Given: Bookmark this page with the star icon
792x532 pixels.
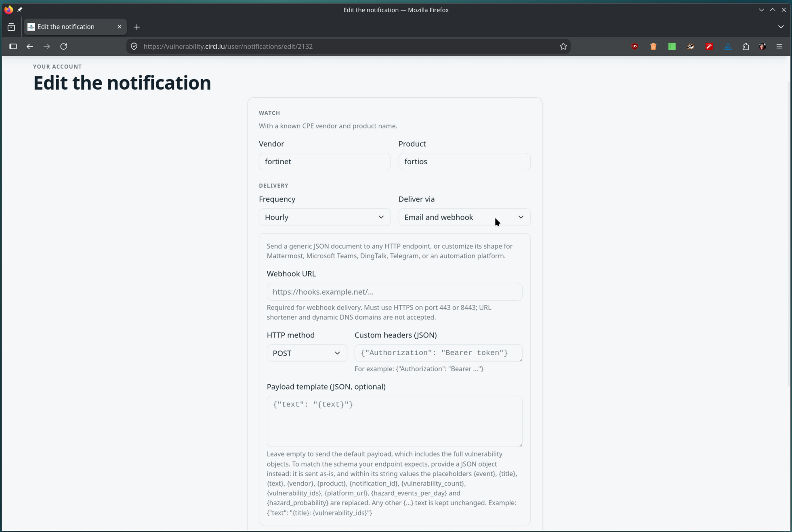Looking at the screenshot, I should pyautogui.click(x=563, y=46).
